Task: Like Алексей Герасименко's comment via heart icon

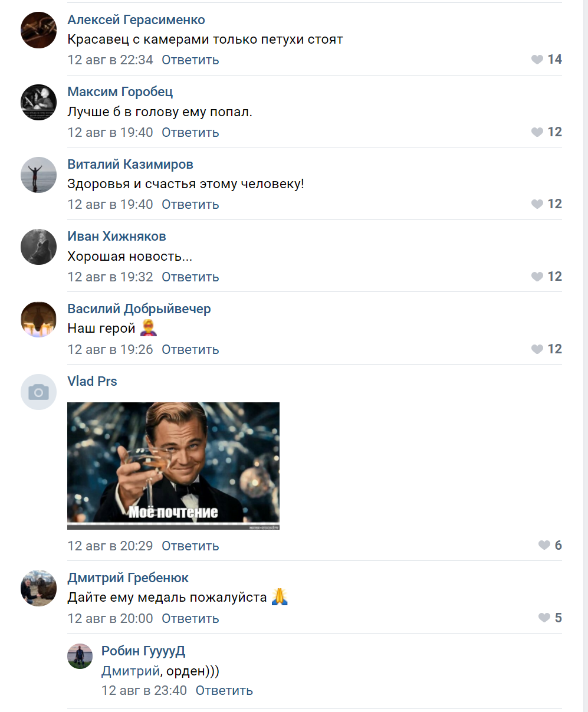Action: point(537,60)
